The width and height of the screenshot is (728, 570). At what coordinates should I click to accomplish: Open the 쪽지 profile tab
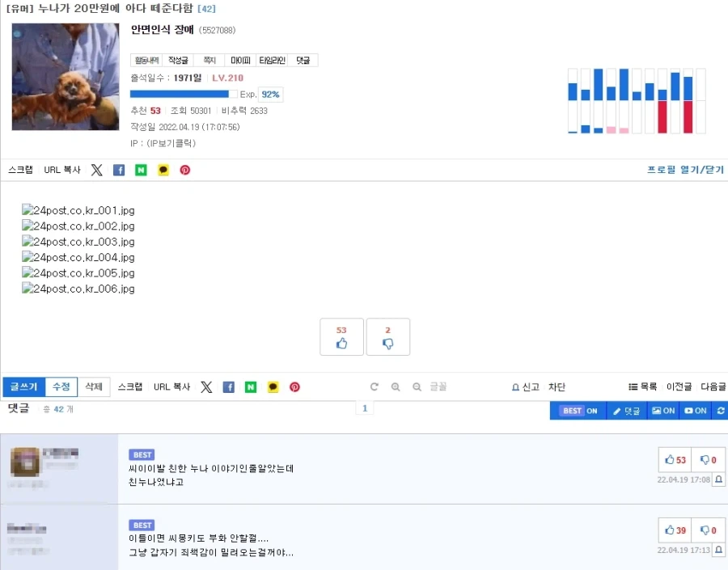(x=210, y=61)
